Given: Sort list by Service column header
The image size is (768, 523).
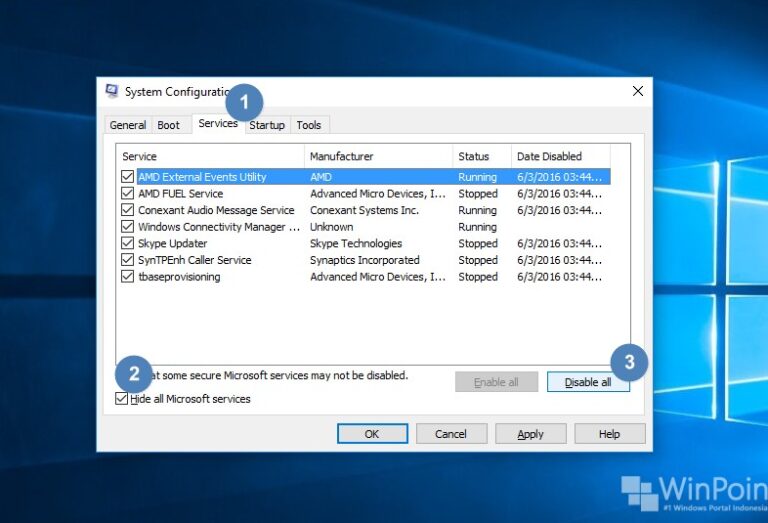Looking at the screenshot, I should click(x=211, y=157).
